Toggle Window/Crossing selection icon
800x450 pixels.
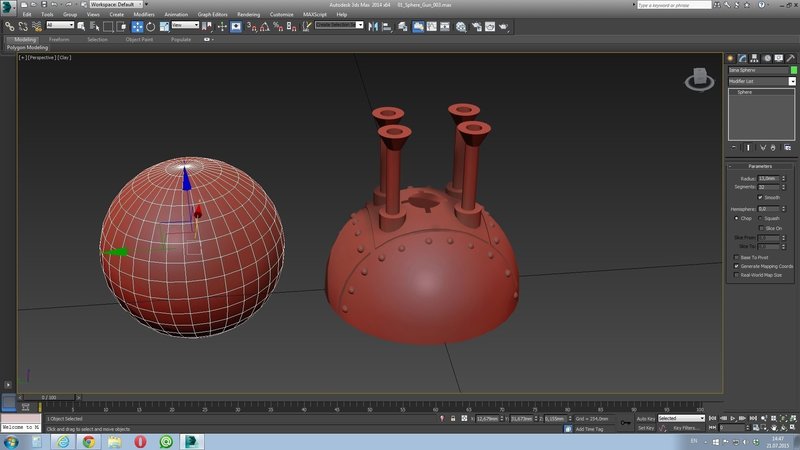click(121, 26)
